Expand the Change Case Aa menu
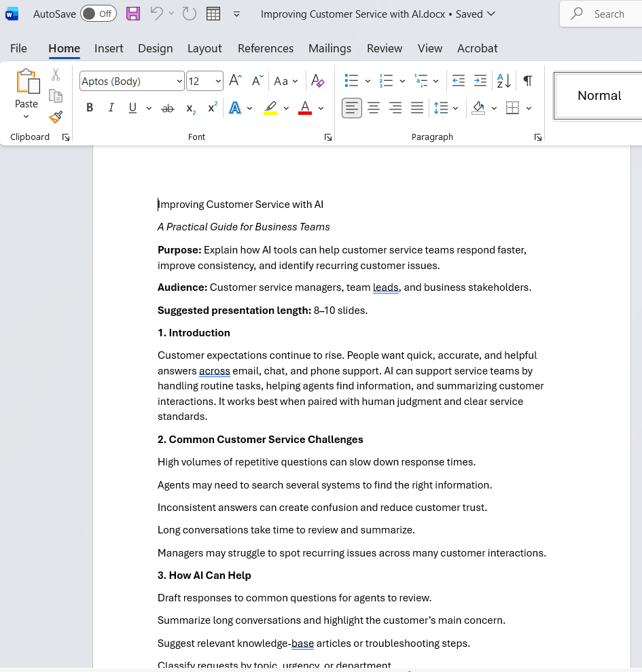This screenshot has width=642, height=672. point(285,81)
